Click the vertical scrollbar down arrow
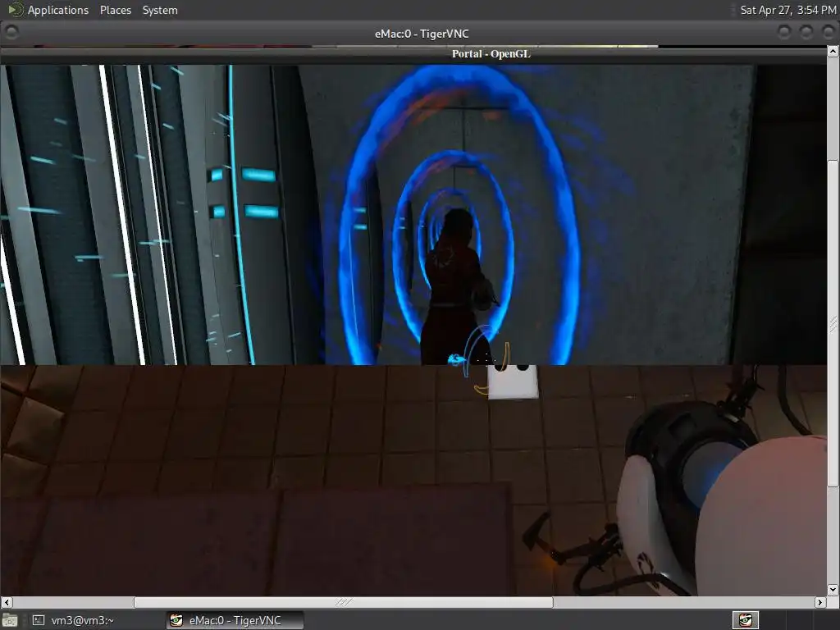The height and width of the screenshot is (630, 840). 833,589
